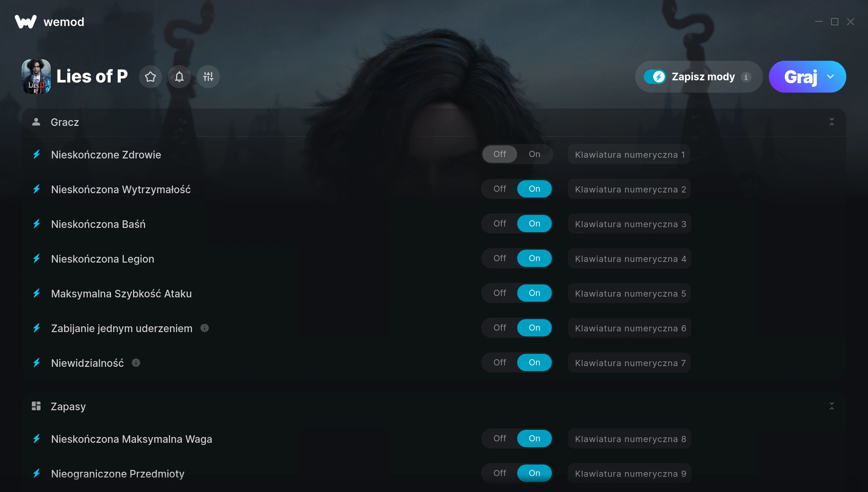
Task: Enable Nieskończone Zdrowie with On
Action: tap(535, 154)
